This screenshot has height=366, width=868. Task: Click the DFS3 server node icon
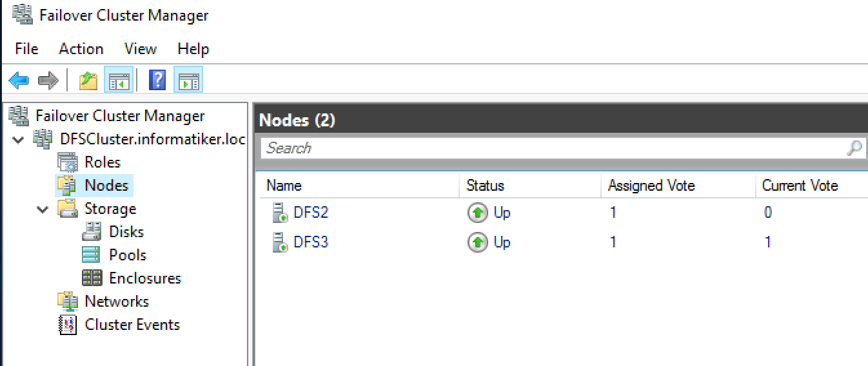point(279,242)
